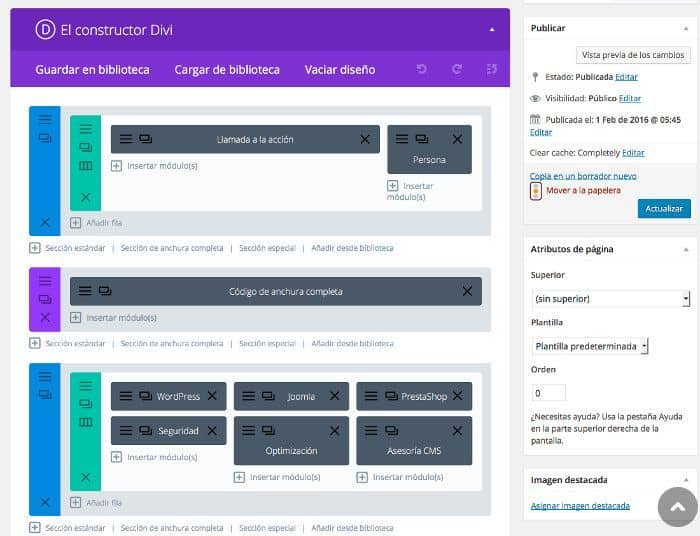Viewport: 700px width, 536px height.
Task: Open Optimización module settings icon
Action: [x=249, y=430]
